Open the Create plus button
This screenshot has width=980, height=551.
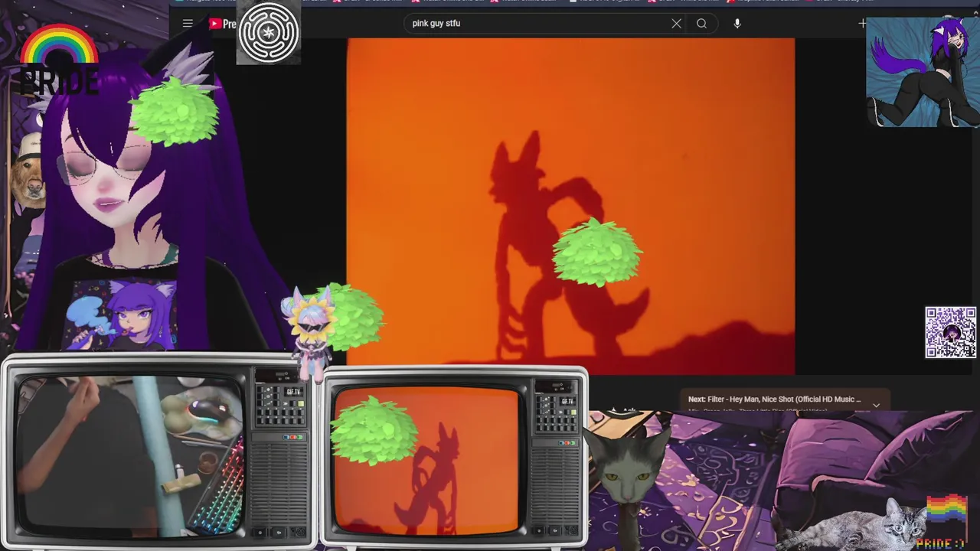click(862, 24)
